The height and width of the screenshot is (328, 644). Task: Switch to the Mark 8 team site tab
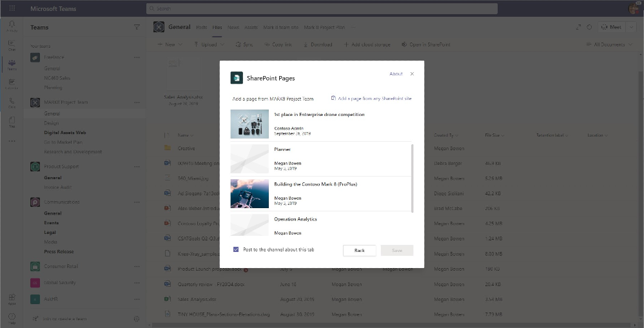point(281,28)
